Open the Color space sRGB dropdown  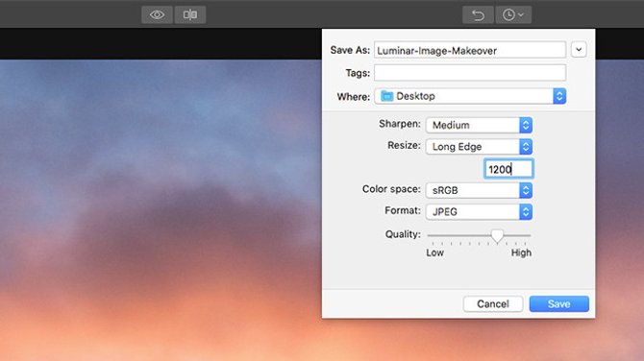pos(479,190)
